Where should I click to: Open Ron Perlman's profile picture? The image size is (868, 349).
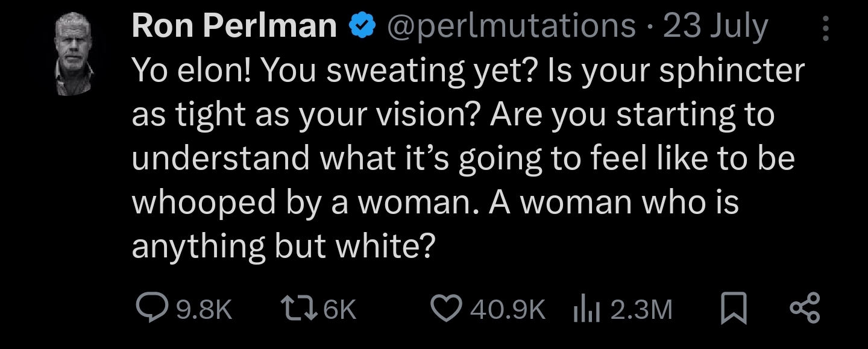(x=76, y=55)
